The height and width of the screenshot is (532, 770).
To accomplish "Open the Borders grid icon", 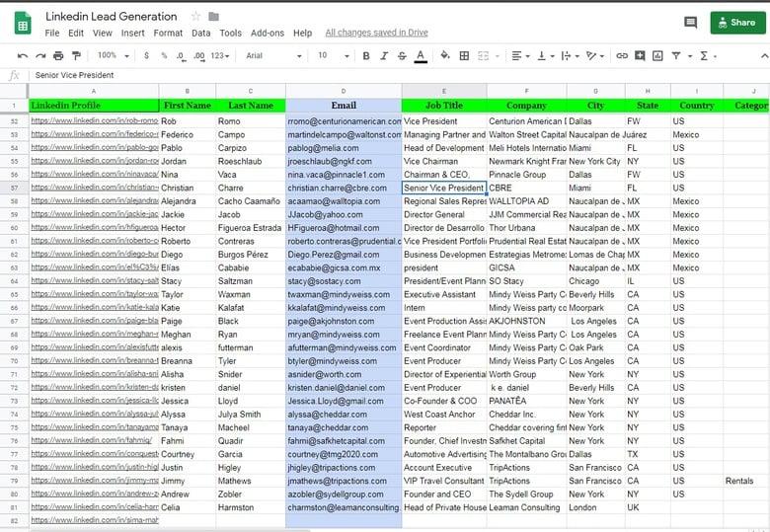I will (x=464, y=56).
